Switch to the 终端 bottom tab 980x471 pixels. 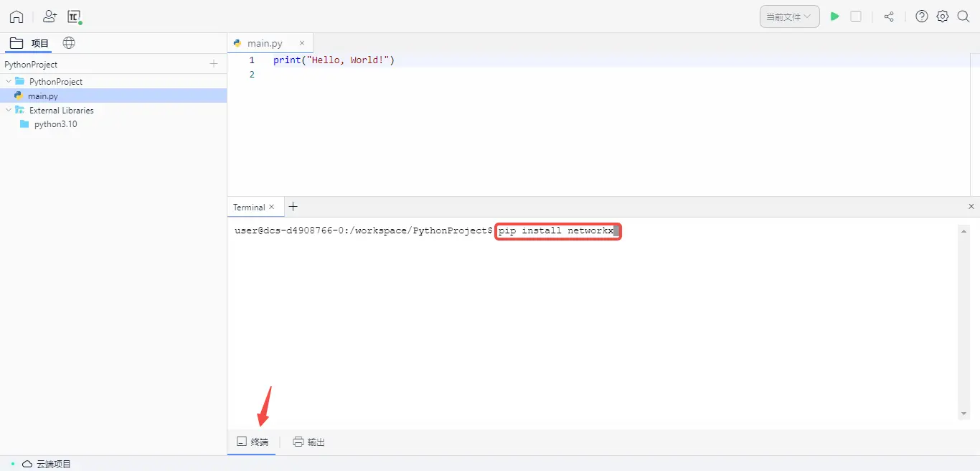(252, 442)
